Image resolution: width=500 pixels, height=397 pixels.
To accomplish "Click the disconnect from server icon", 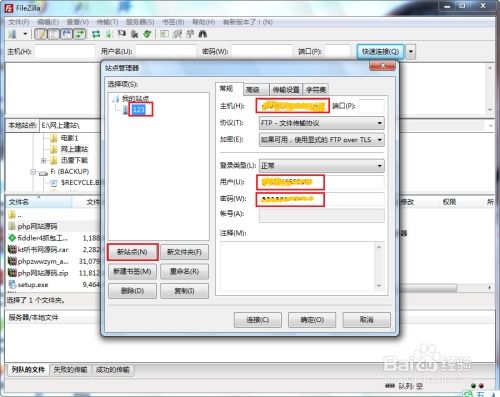I will point(134,34).
